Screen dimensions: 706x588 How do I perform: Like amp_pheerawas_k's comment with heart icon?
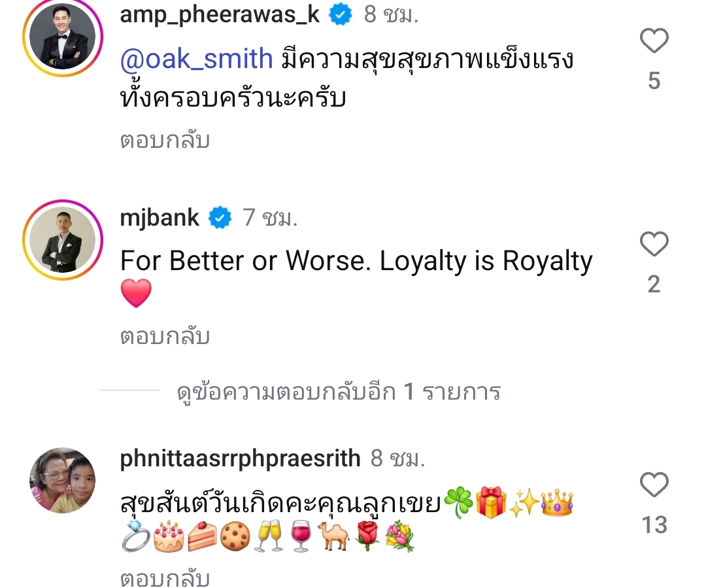[654, 41]
